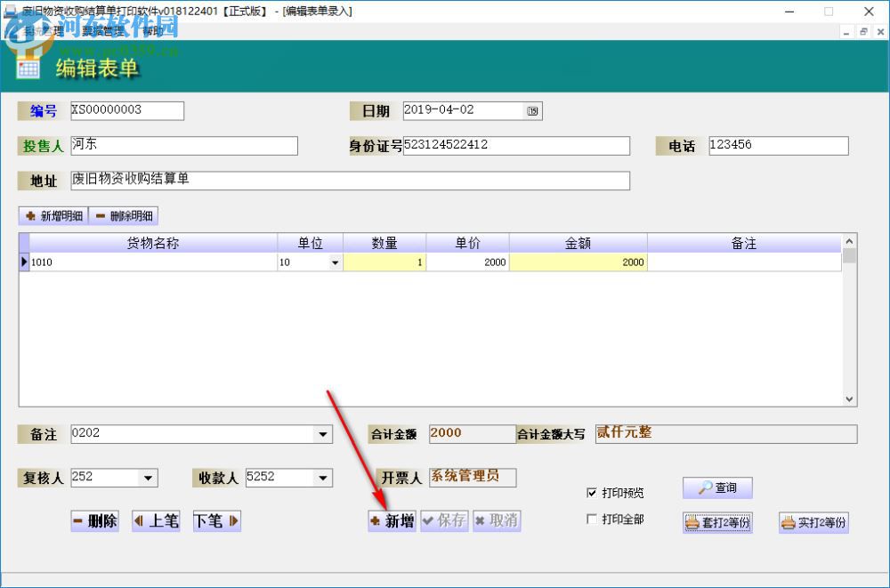
Task: Click the 新增明细 button to add detail
Action: [x=52, y=215]
